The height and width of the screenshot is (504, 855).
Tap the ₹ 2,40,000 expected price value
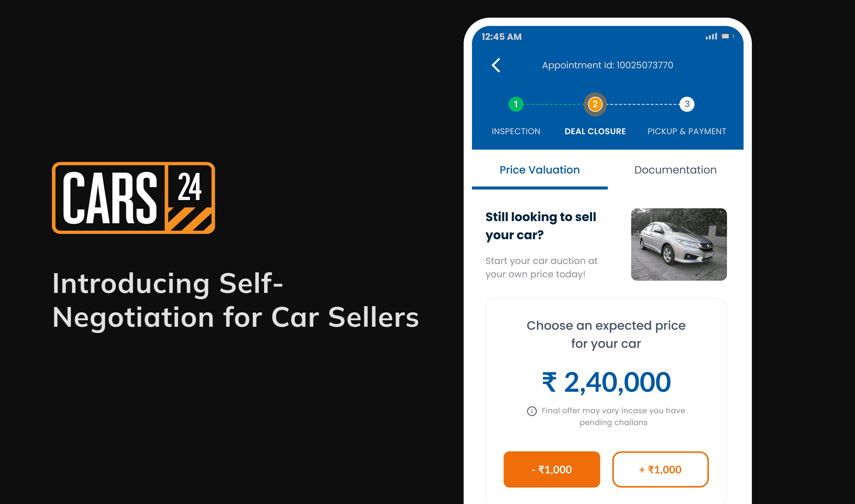(x=606, y=382)
